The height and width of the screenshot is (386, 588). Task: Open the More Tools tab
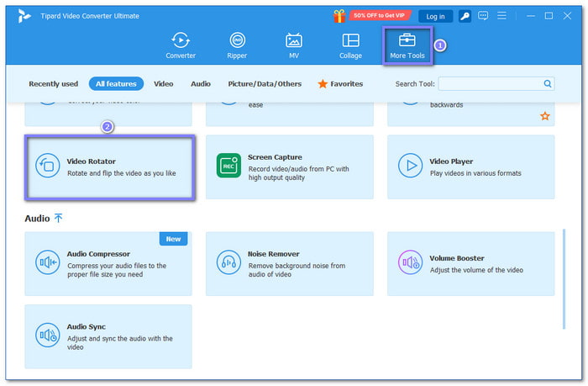pos(407,45)
